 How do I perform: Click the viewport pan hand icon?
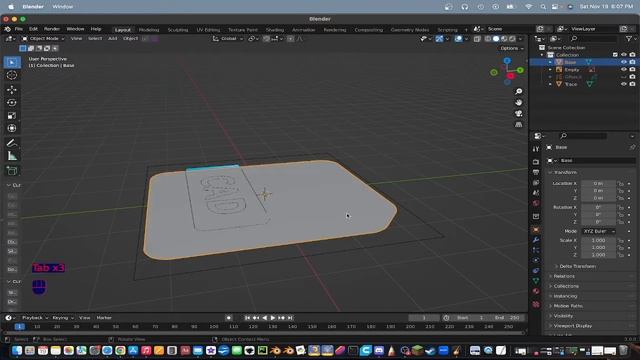click(x=518, y=102)
